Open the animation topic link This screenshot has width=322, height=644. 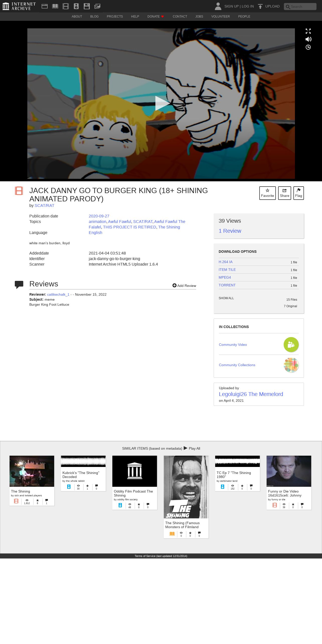tap(98, 222)
